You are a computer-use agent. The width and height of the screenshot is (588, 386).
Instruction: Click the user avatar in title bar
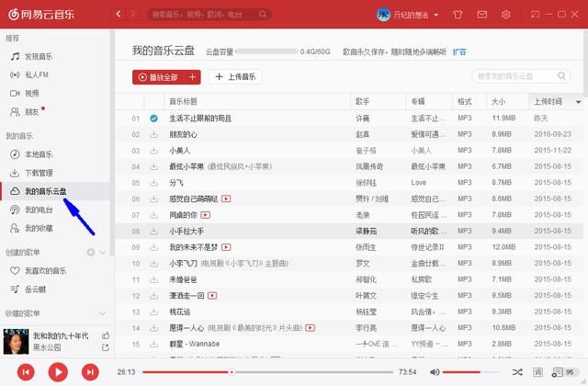[x=383, y=15]
